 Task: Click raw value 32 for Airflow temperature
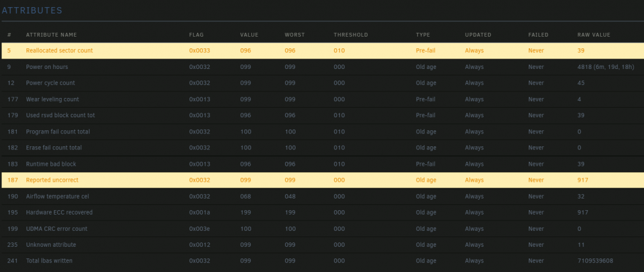point(581,197)
